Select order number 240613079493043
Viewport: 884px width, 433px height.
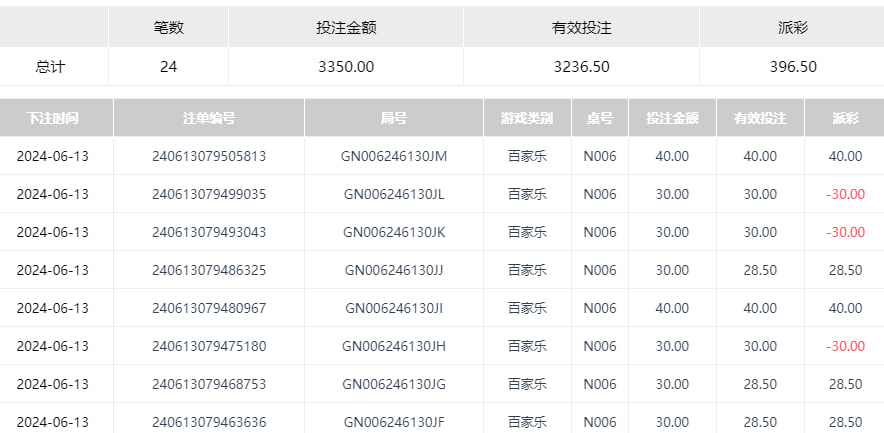(209, 232)
